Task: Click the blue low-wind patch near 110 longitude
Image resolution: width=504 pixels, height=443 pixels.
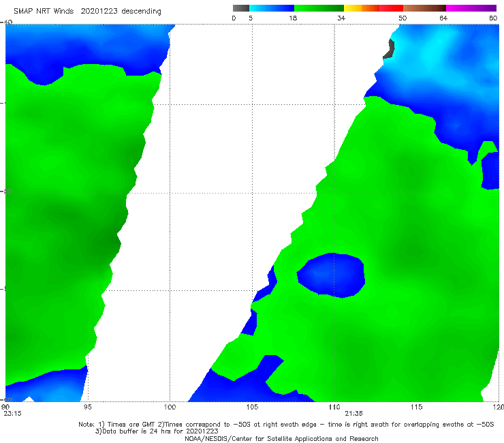Action: [331, 275]
